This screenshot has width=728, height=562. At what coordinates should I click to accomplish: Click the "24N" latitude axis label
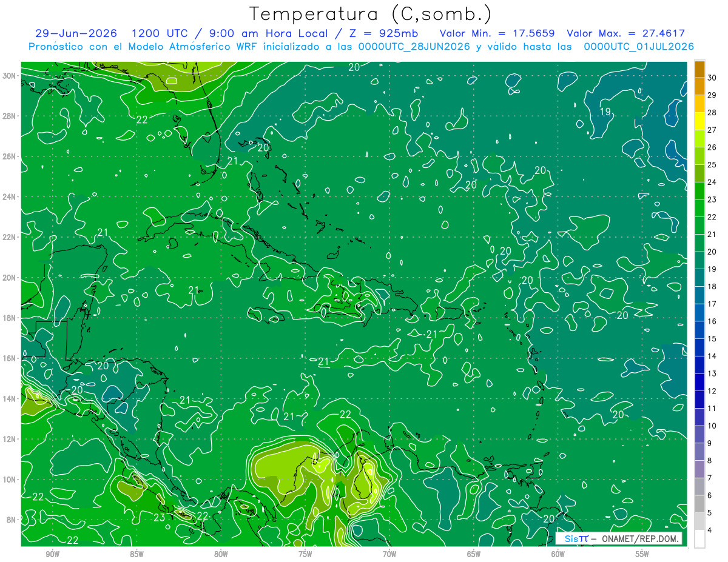[x=10, y=197]
